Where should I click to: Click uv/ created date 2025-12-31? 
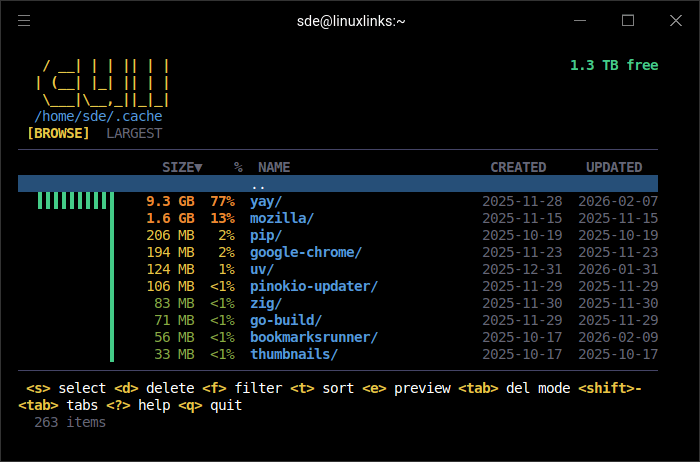(522, 269)
